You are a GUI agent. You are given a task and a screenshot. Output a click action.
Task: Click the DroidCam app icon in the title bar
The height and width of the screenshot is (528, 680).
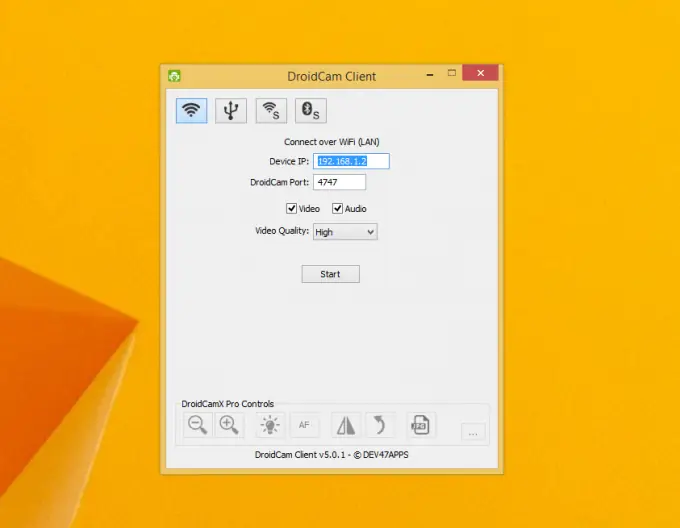(x=174, y=76)
